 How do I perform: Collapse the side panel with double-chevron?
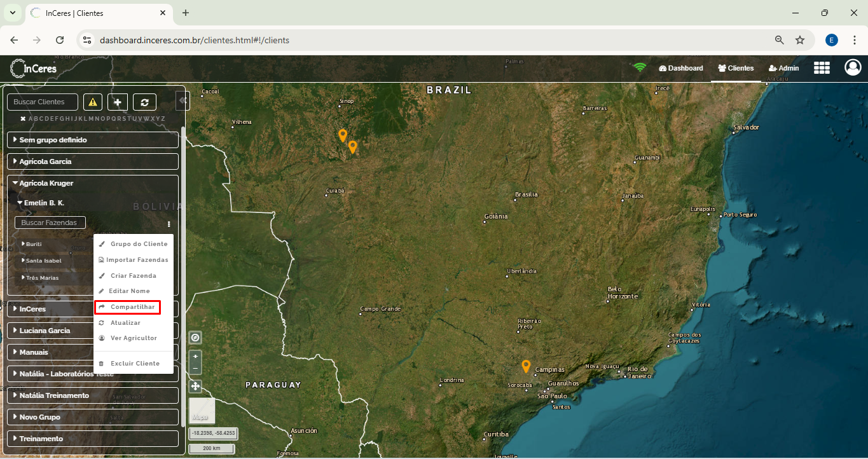182,100
